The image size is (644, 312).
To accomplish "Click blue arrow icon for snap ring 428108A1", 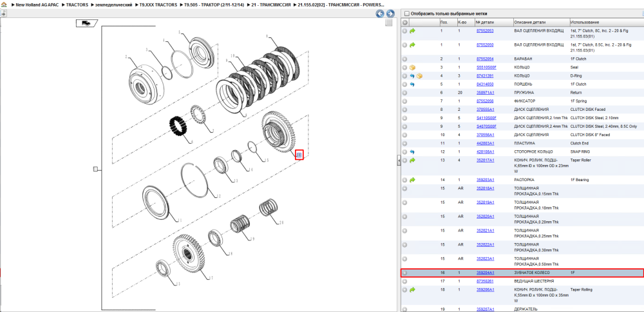I will click(x=412, y=151).
